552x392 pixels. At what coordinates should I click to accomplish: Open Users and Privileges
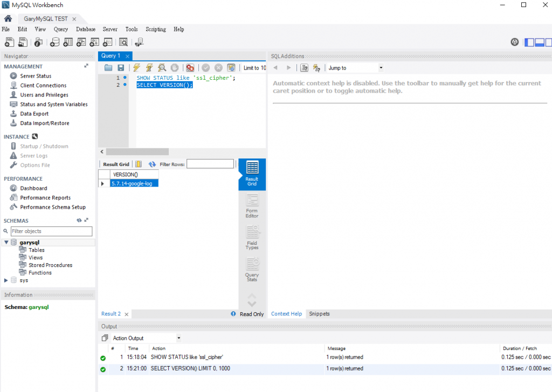click(44, 95)
